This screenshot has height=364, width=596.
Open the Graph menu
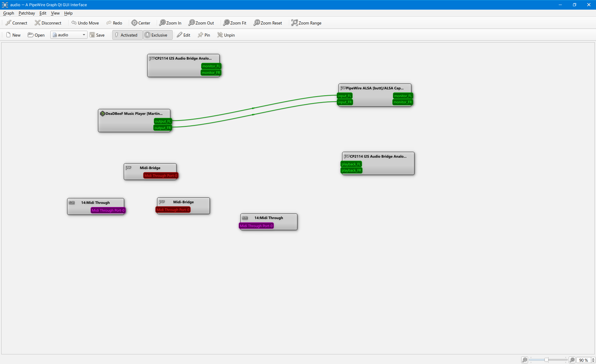tap(8, 13)
